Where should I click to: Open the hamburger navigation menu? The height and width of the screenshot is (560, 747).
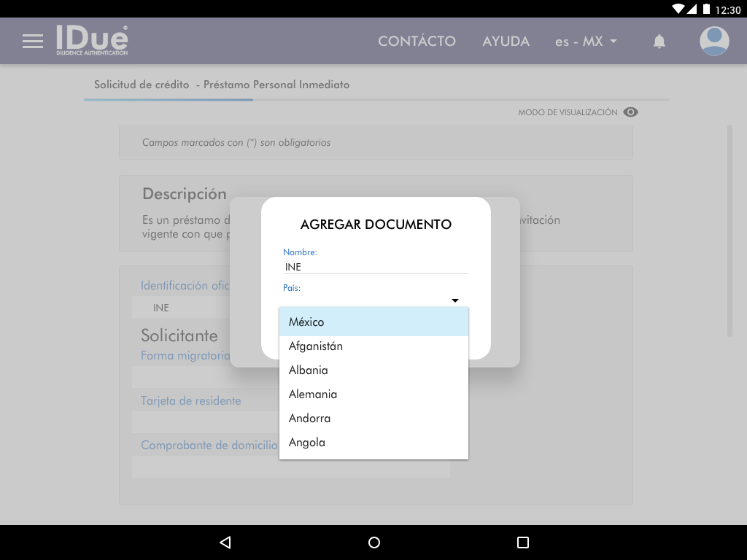pyautogui.click(x=33, y=42)
